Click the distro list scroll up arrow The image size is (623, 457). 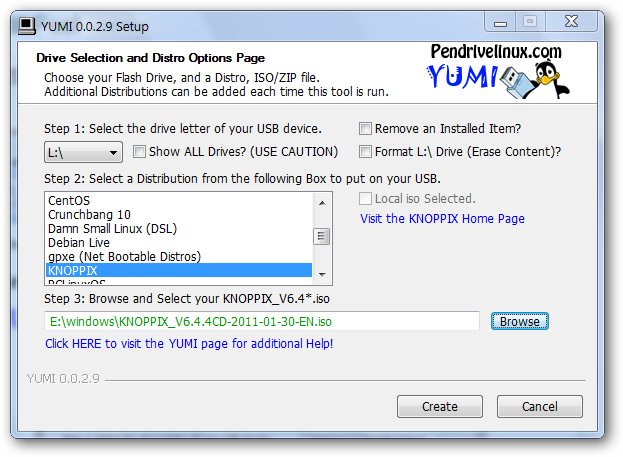pos(322,203)
